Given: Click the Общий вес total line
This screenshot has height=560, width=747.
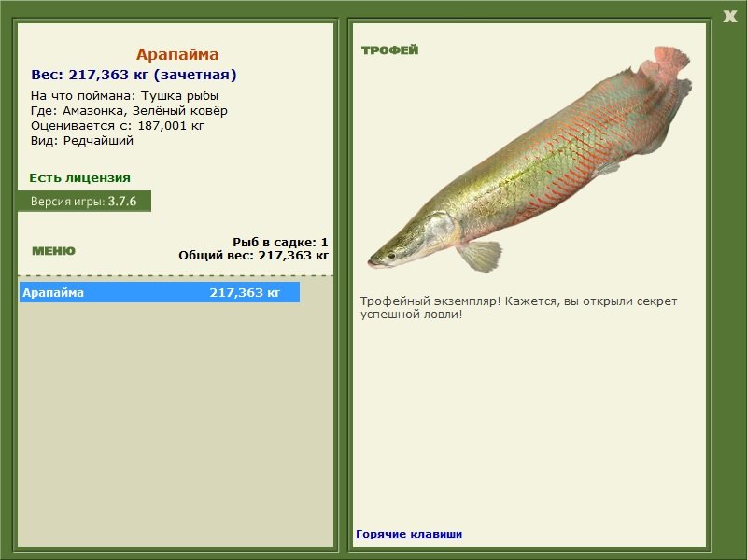Looking at the screenshot, I should [x=253, y=255].
